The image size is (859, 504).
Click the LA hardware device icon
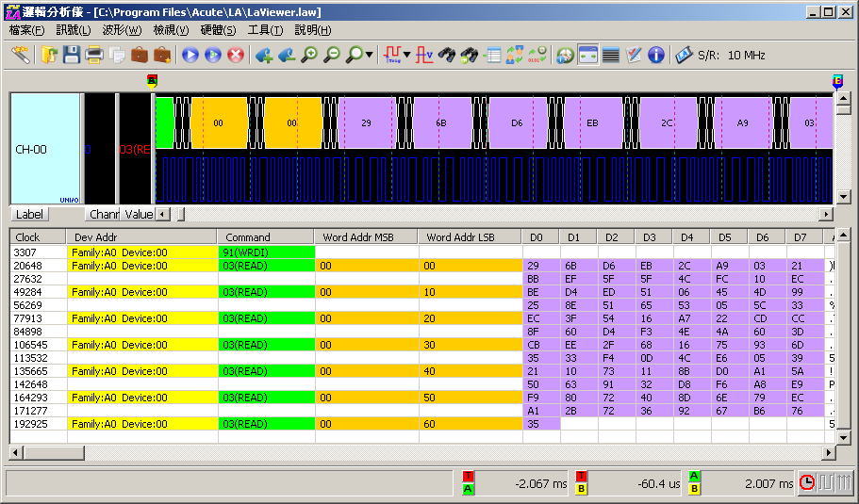coord(685,55)
